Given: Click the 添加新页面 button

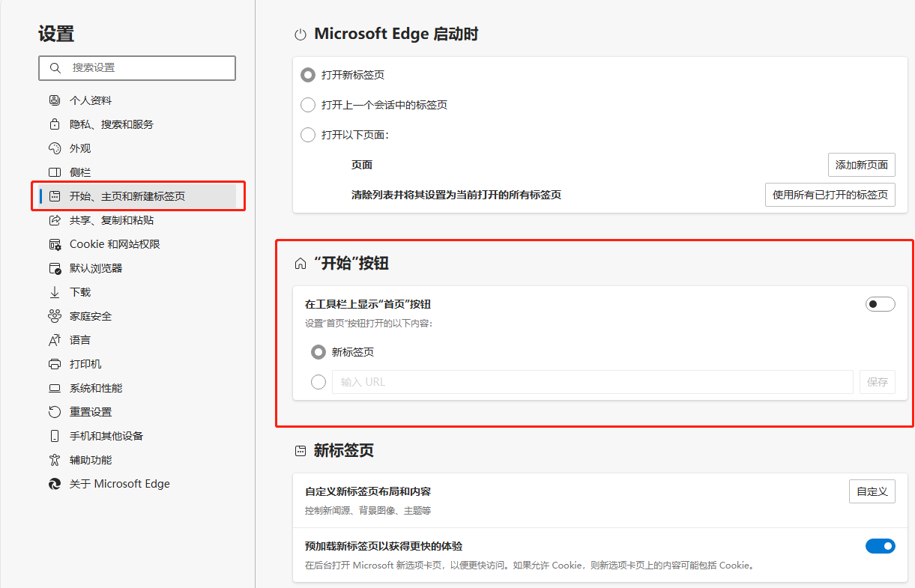Looking at the screenshot, I should click(x=860, y=164).
